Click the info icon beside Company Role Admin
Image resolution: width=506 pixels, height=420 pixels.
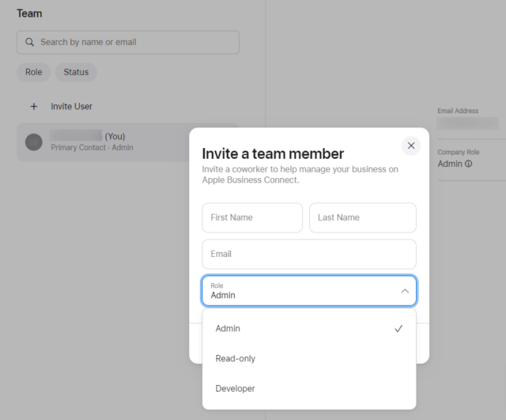tap(468, 164)
